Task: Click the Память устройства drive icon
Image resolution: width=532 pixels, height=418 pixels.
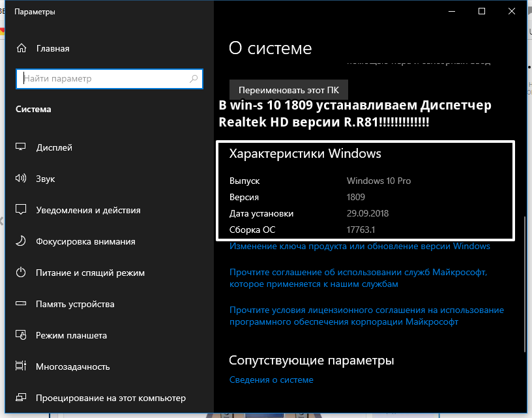Action: 21,303
